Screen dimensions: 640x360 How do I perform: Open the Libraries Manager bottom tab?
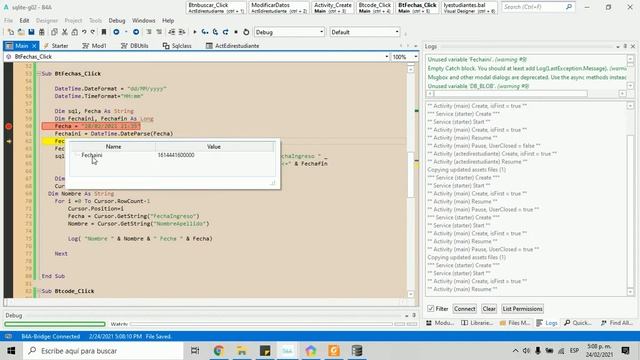477,323
